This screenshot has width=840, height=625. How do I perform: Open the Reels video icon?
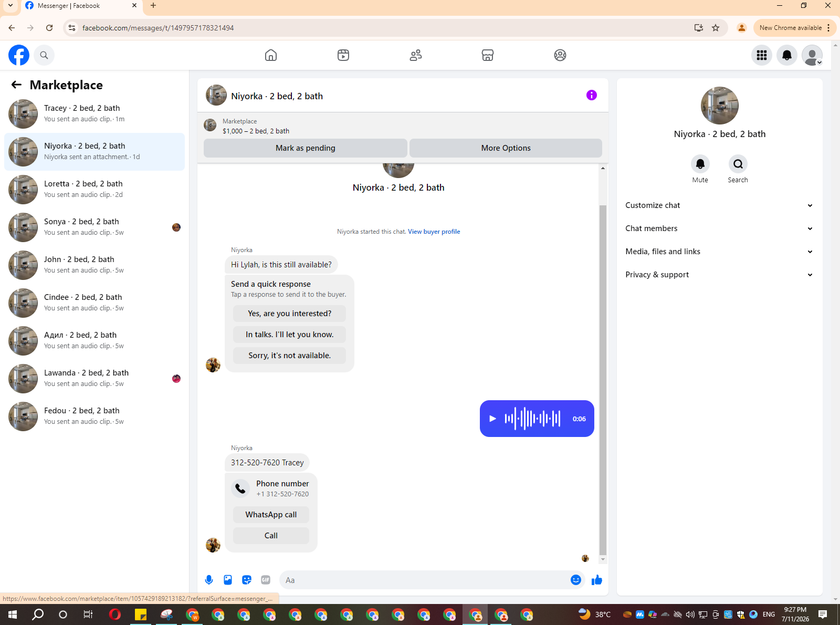(343, 55)
